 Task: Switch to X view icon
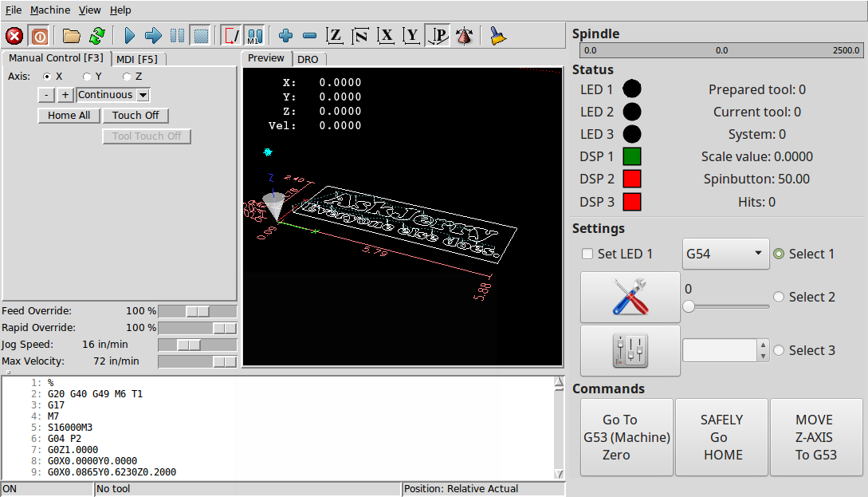click(385, 36)
